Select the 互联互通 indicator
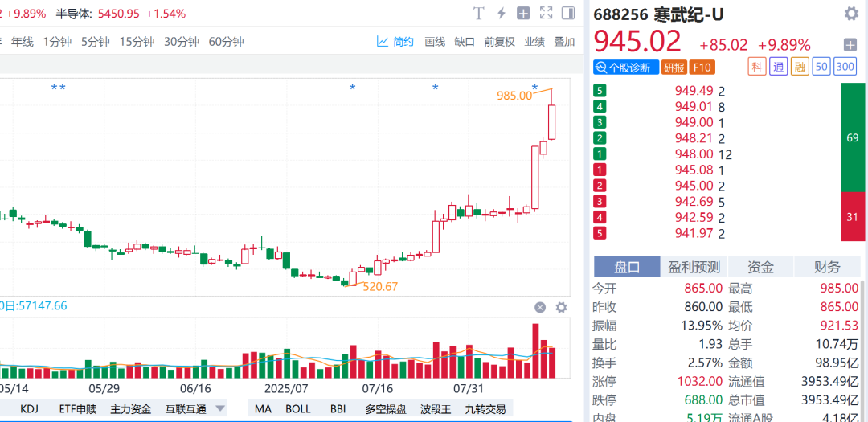 point(186,409)
